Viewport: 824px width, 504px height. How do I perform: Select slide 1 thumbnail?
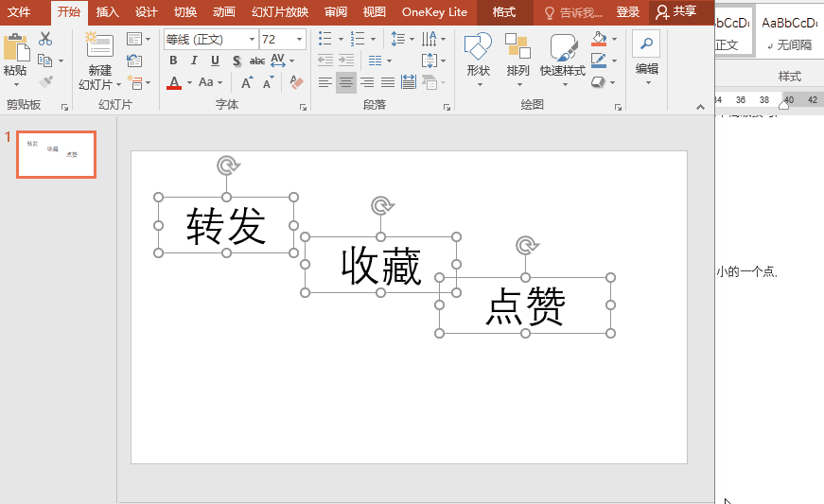pos(56,154)
